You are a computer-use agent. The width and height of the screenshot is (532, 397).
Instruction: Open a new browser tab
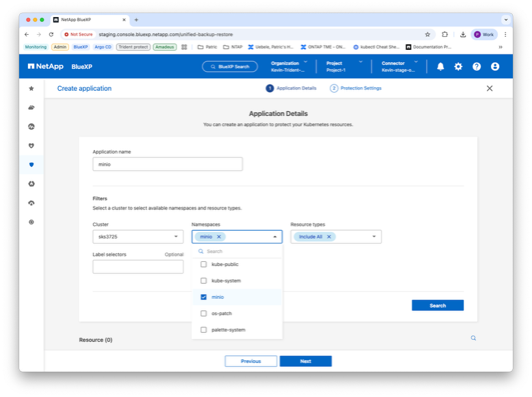pos(137,20)
